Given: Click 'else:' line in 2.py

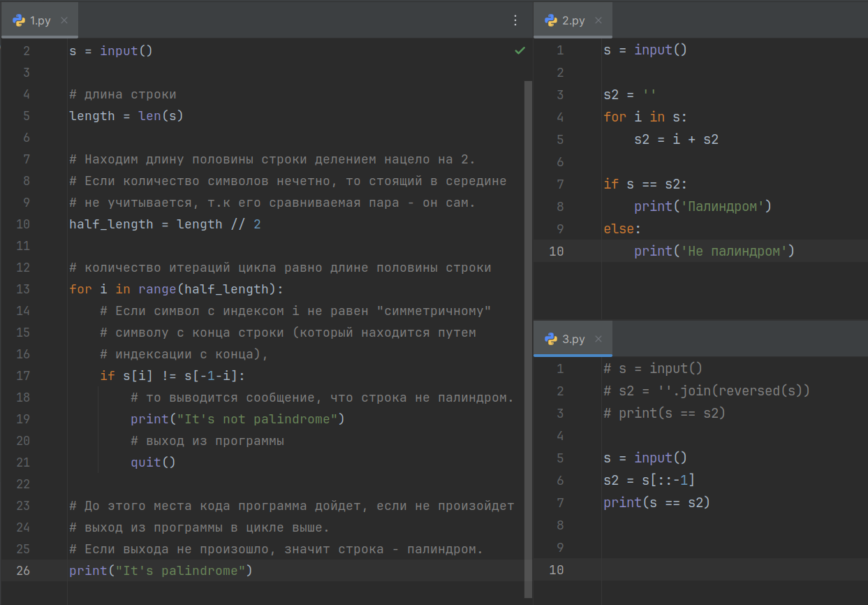Looking at the screenshot, I should click(x=623, y=228).
